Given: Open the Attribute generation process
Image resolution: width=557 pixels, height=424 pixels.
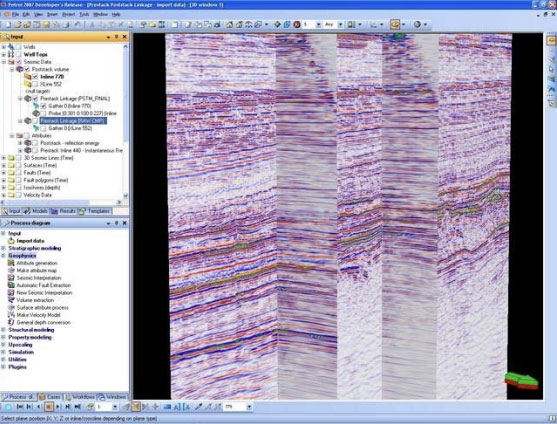Looking at the screenshot, I should pyautogui.click(x=37, y=263).
